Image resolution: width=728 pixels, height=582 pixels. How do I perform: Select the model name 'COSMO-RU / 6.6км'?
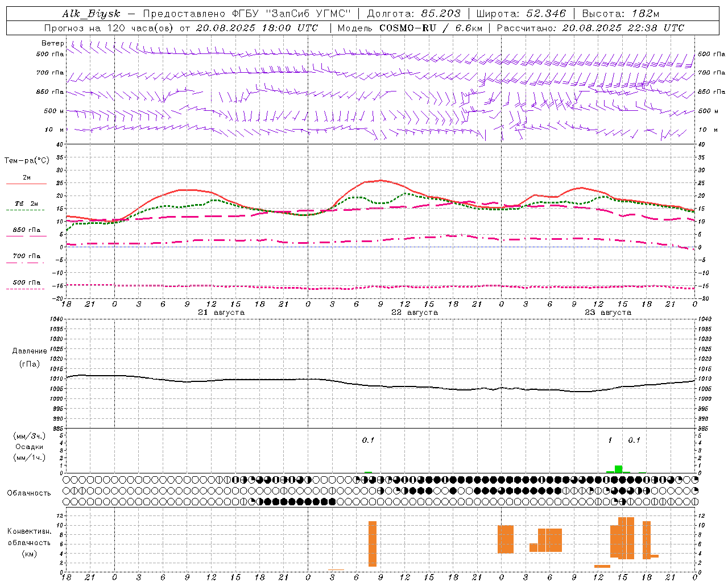click(431, 28)
